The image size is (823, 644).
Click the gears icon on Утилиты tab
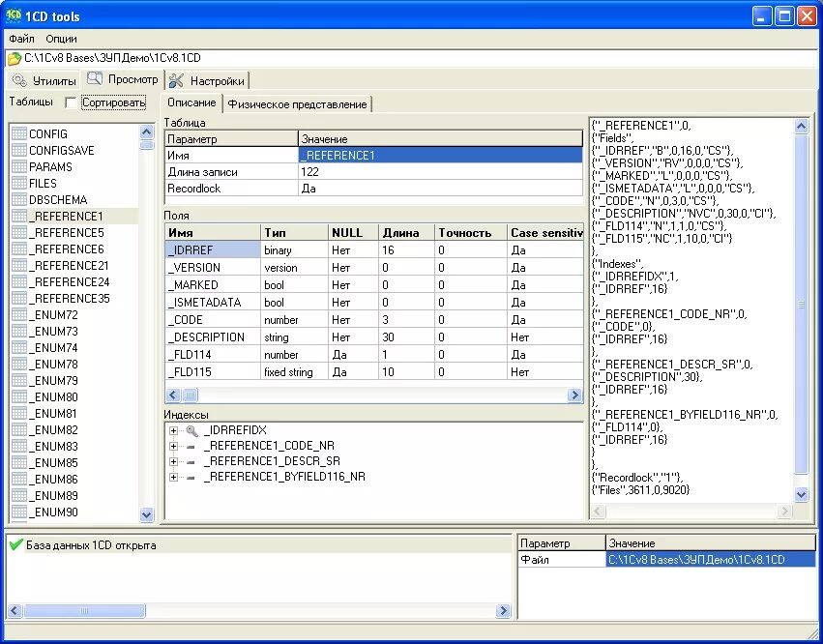19,80
